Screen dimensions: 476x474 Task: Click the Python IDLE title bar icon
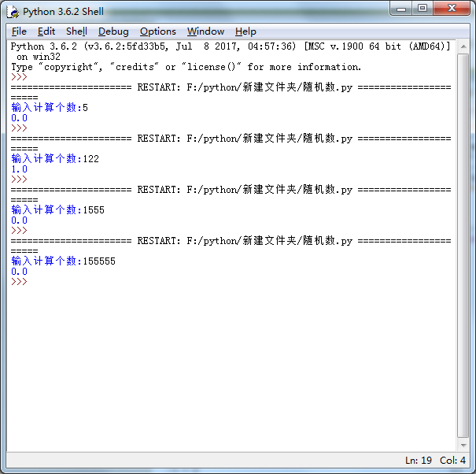point(13,12)
